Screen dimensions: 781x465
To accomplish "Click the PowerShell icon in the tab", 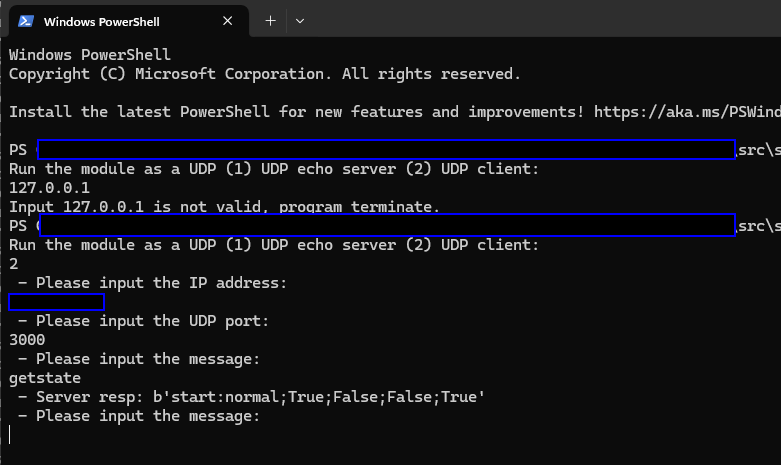I will coord(26,21).
